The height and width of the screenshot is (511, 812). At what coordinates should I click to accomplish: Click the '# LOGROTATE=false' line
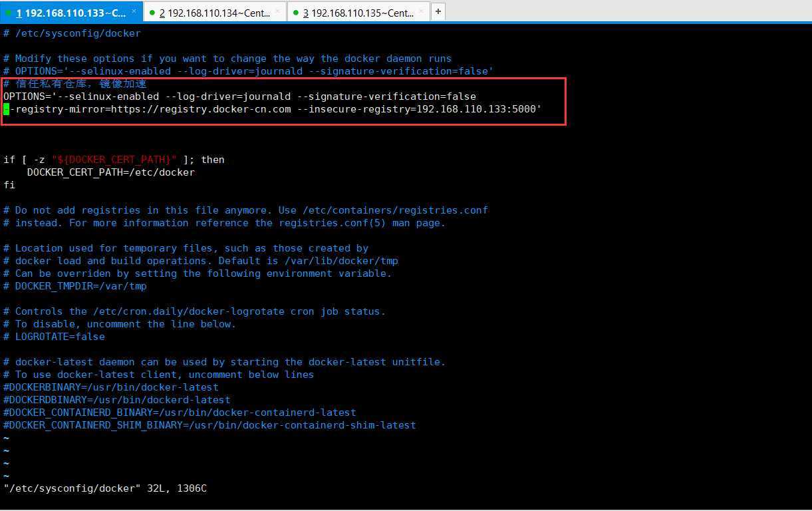54,337
